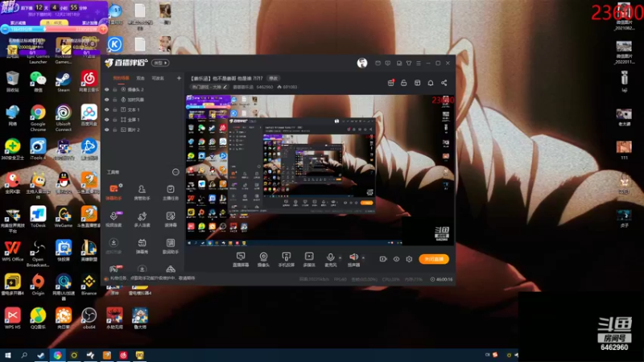Open the 弹幕助手 tool

click(x=114, y=191)
